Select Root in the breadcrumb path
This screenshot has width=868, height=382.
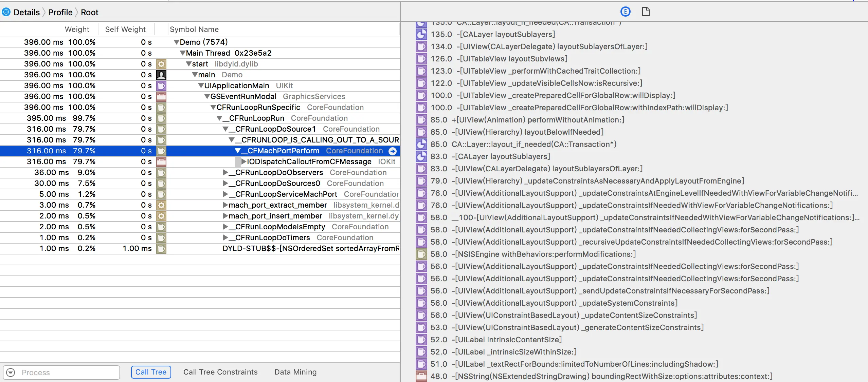pos(90,13)
